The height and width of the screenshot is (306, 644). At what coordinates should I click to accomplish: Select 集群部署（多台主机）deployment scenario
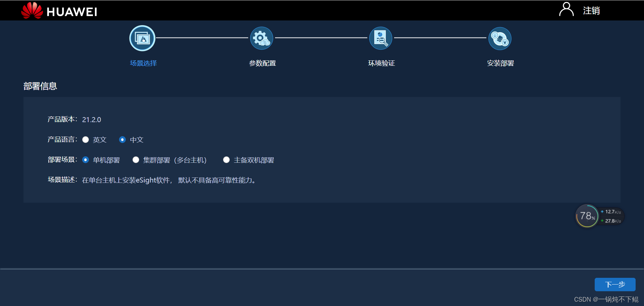coord(136,160)
